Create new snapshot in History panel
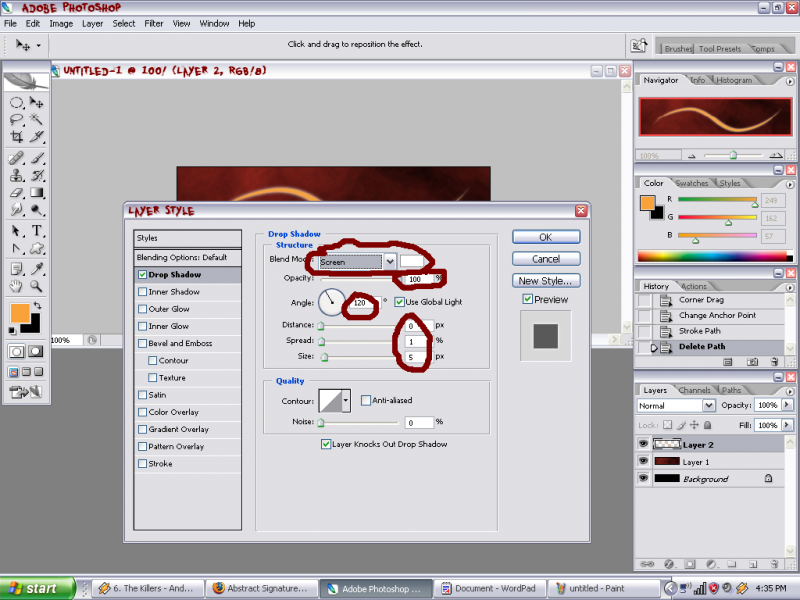 (x=752, y=362)
